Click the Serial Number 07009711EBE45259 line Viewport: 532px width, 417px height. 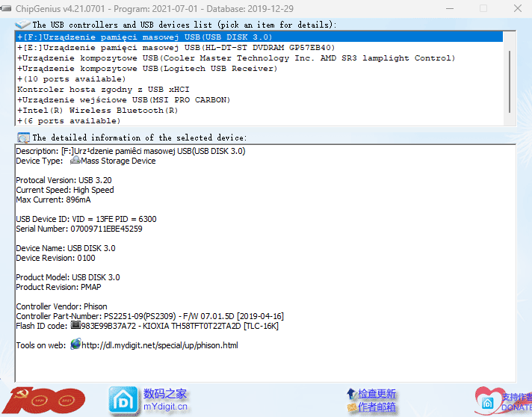click(79, 229)
